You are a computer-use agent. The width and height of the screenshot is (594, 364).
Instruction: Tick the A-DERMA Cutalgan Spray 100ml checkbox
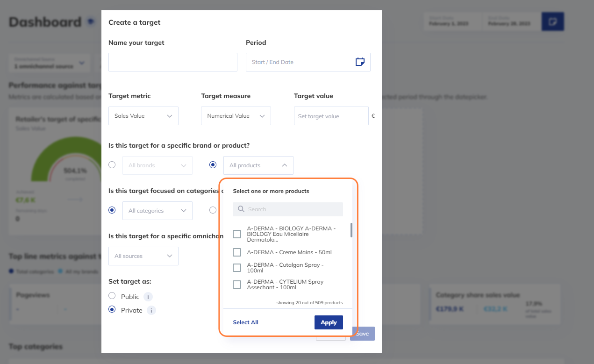[237, 268]
